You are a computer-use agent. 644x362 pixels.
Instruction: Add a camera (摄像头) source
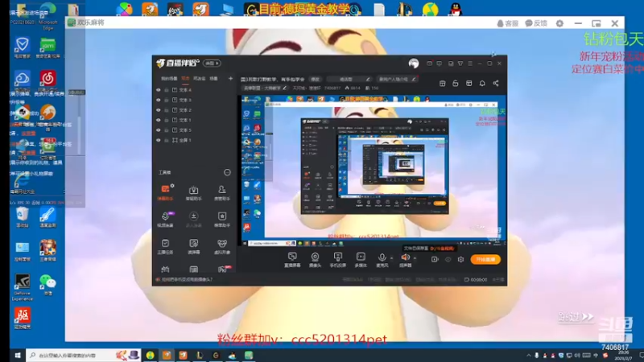tap(315, 259)
